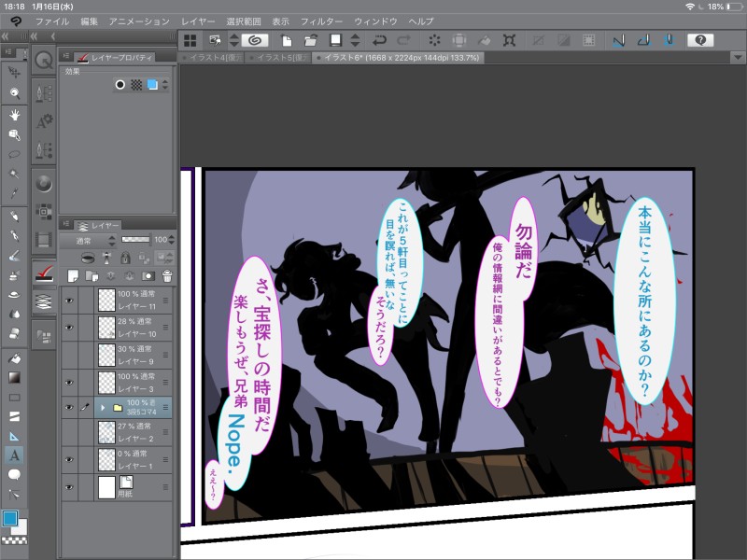Image resolution: width=747 pixels, height=560 pixels.
Task: Select the Figure rectangle tool
Action: pyautogui.click(x=14, y=398)
